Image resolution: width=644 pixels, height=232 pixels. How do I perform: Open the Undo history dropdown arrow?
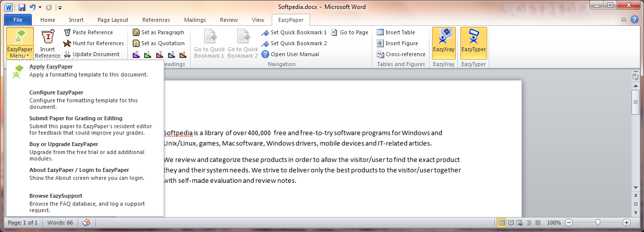pyautogui.click(x=40, y=7)
